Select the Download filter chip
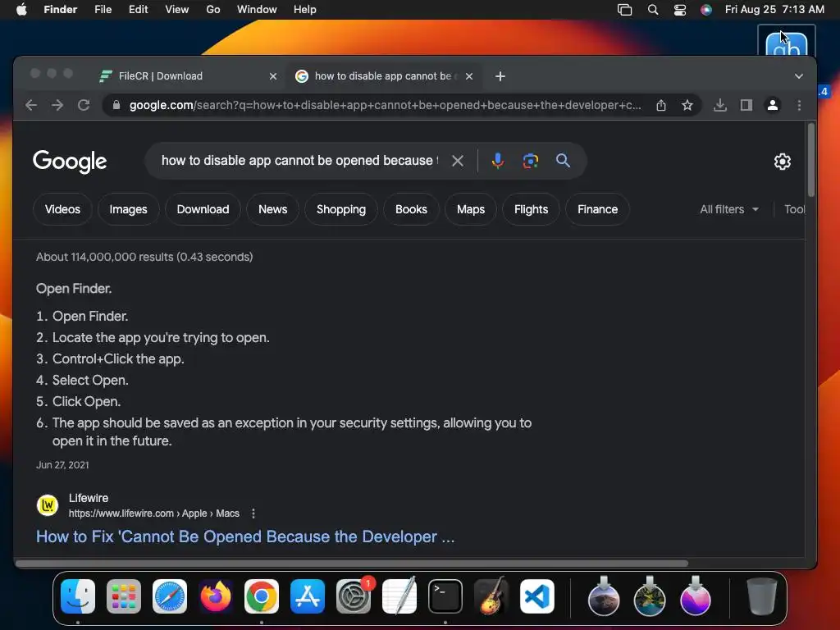Image resolution: width=840 pixels, height=630 pixels. click(203, 209)
